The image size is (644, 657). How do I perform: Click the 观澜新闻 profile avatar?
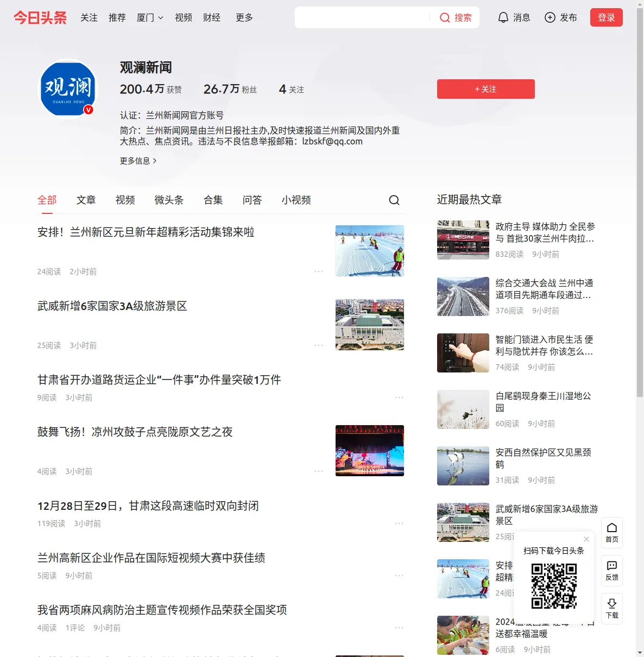(68, 89)
